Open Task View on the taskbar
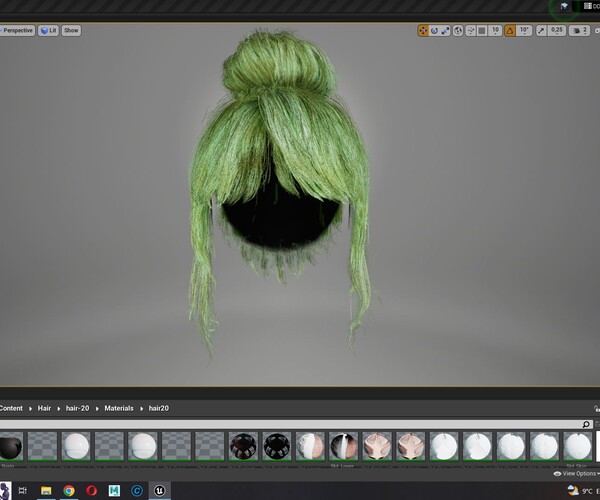 click(x=23, y=490)
